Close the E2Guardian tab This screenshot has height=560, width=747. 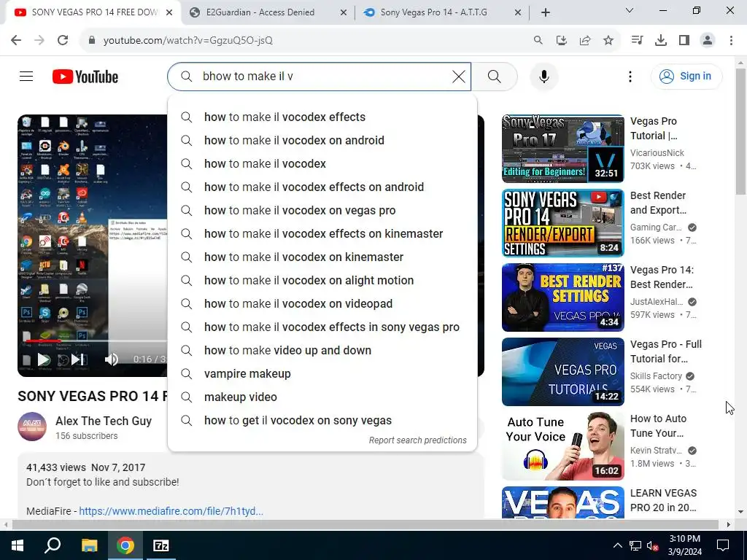click(344, 13)
